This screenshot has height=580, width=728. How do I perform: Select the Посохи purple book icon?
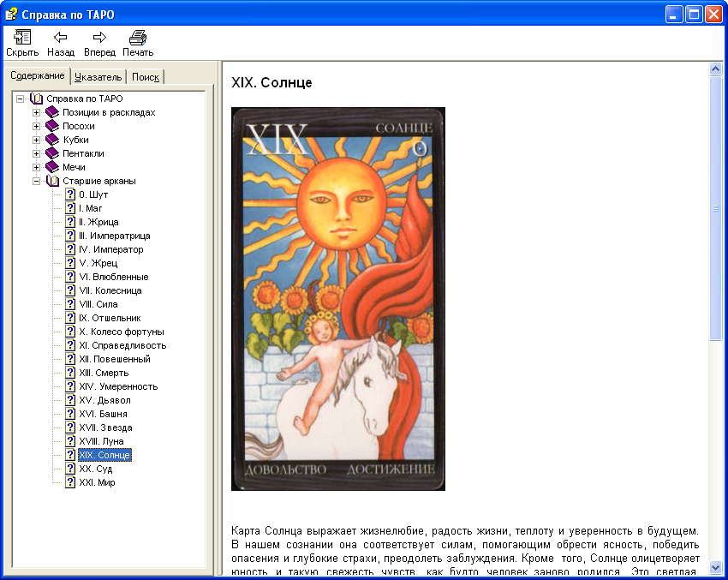[52, 126]
